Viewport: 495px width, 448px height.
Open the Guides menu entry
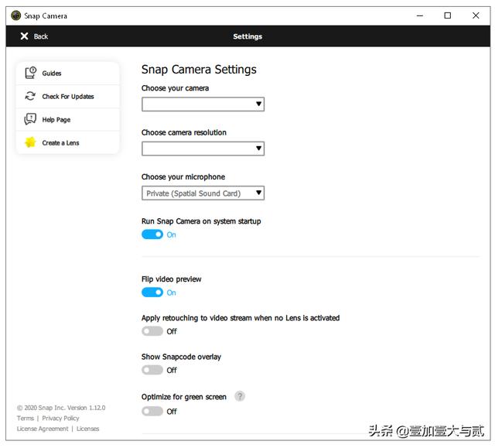point(67,73)
